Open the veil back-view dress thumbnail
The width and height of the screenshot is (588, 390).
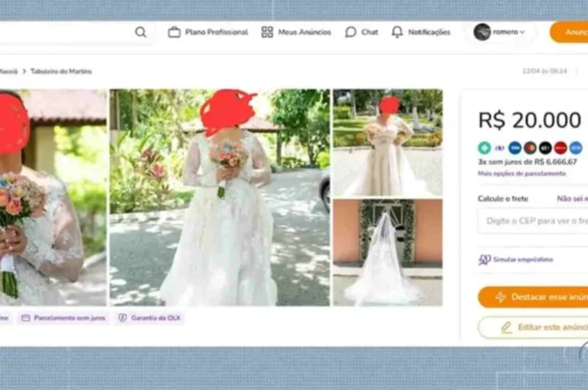click(387, 252)
